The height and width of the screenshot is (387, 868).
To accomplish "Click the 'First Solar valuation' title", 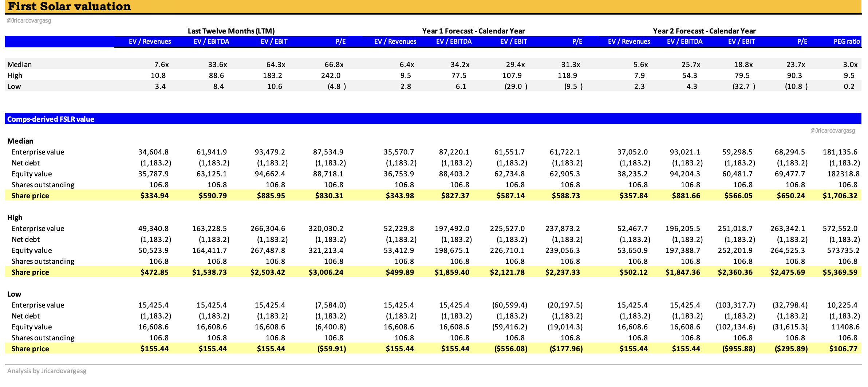I will point(69,6).
